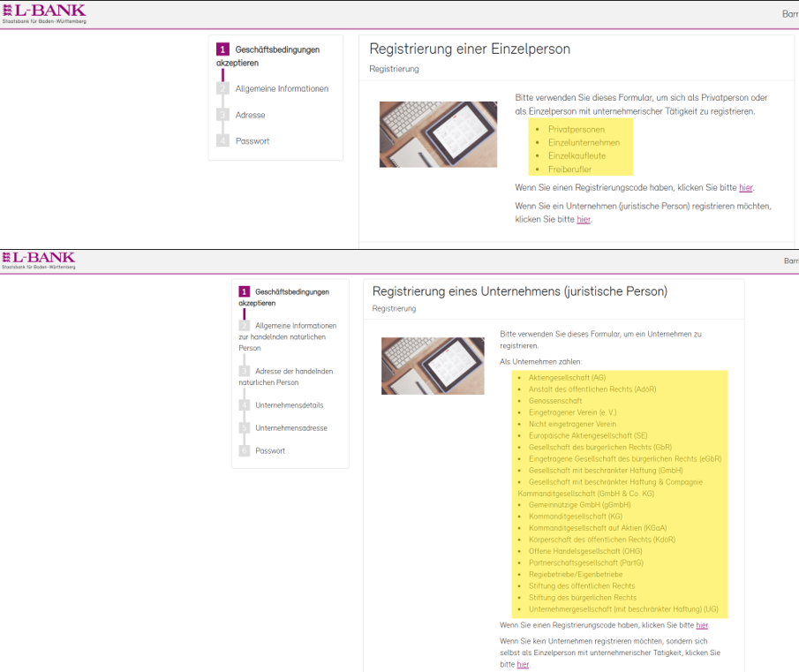
Task: Click the L-BANK logo on the Einzelperson page
Action: 44,13
